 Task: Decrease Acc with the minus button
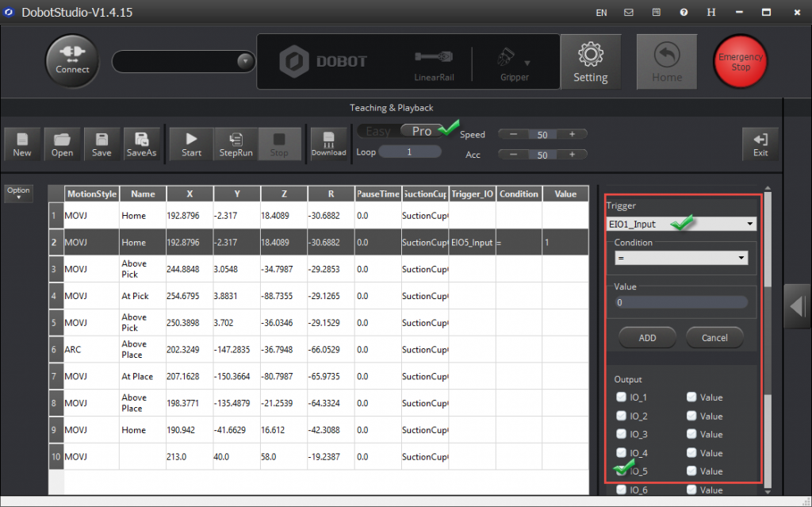click(x=513, y=154)
